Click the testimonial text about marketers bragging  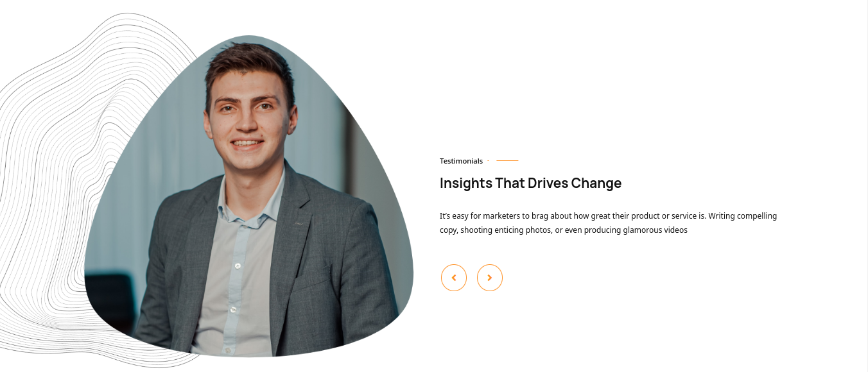608,223
